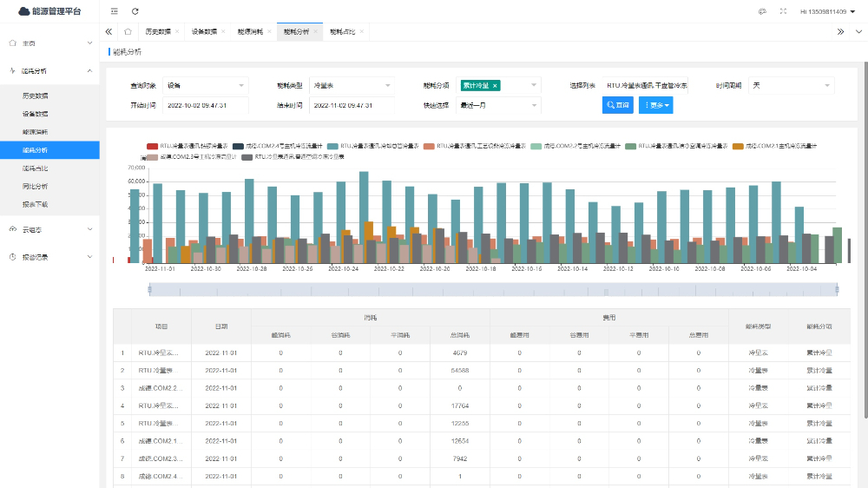
Task: Switch to the 能耗占比 tab
Action: coord(343,31)
